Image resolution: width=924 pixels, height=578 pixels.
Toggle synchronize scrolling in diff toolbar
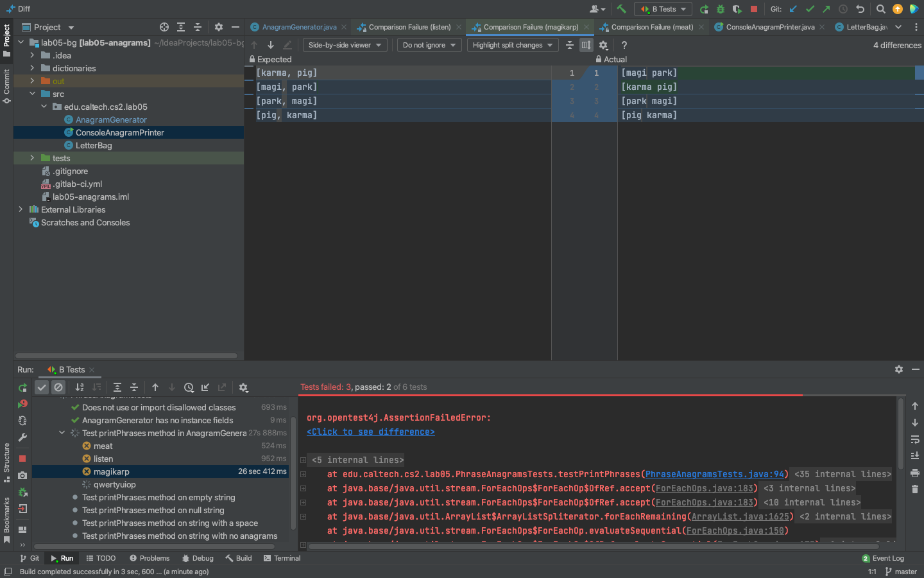[x=586, y=45]
